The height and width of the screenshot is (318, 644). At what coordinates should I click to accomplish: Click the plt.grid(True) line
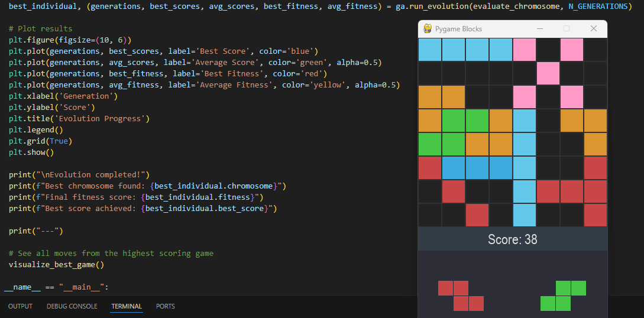click(41, 141)
